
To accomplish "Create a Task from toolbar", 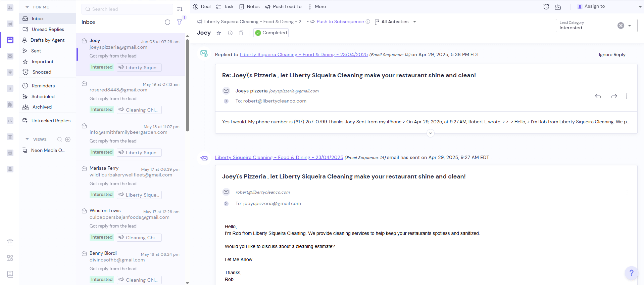I will [225, 6].
